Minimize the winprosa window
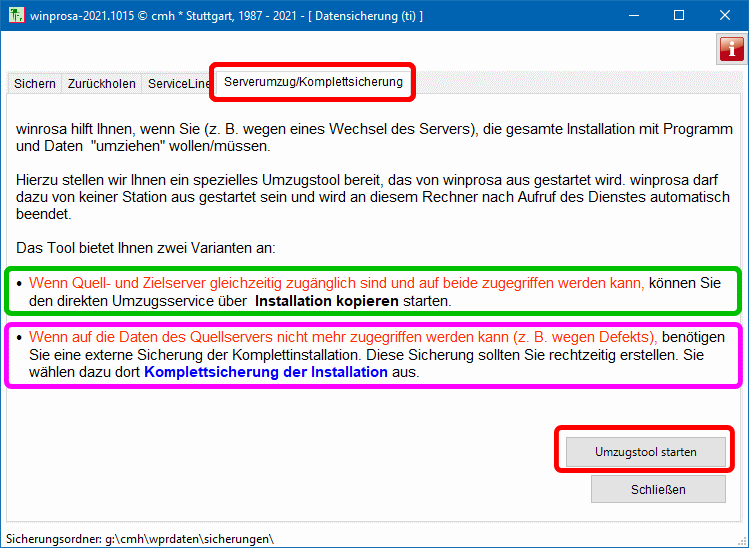This screenshot has width=749, height=548. point(633,16)
